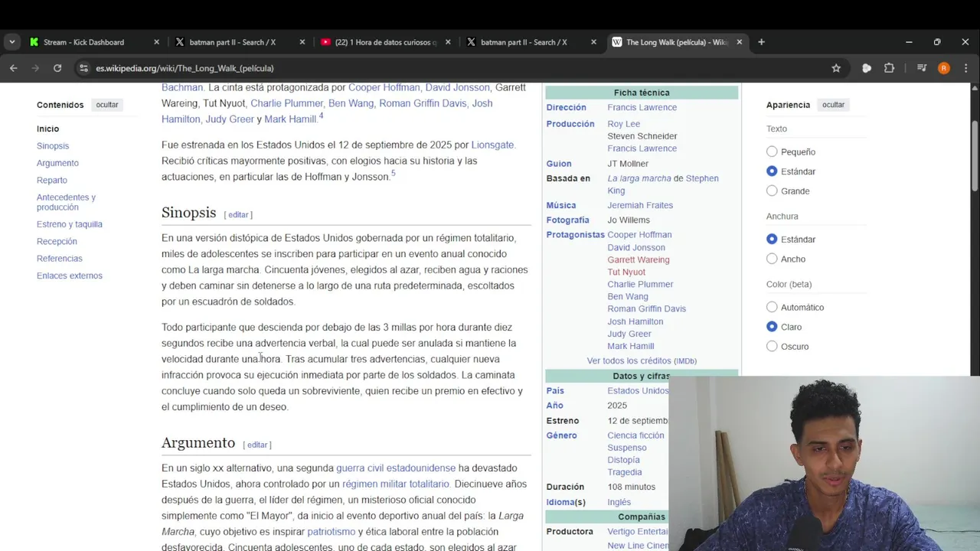This screenshot has width=980, height=551.
Task: Open footnote 5 reference
Action: [x=393, y=174]
